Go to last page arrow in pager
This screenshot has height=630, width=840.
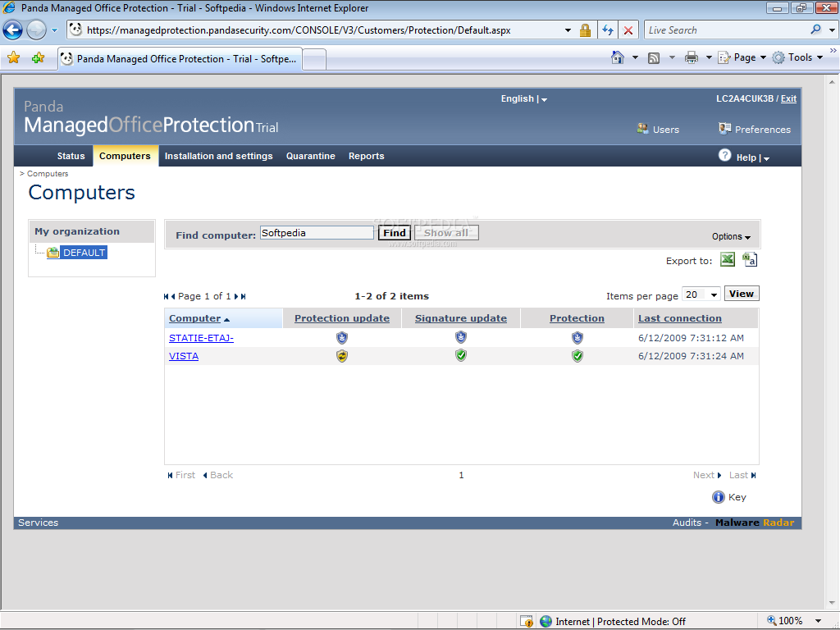(243, 296)
